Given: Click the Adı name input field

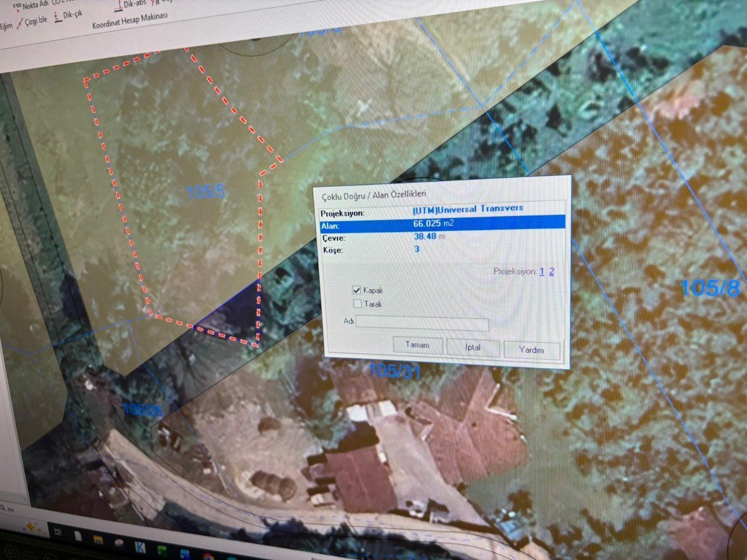Looking at the screenshot, I should pyautogui.click(x=422, y=324).
